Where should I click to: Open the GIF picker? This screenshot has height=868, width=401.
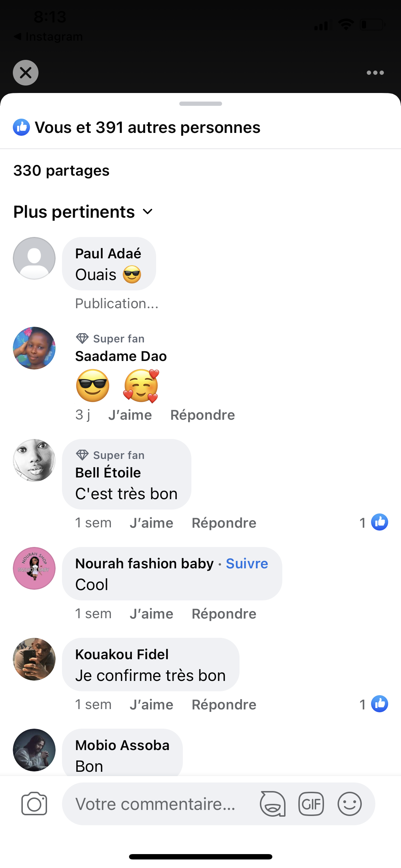pyautogui.click(x=311, y=804)
